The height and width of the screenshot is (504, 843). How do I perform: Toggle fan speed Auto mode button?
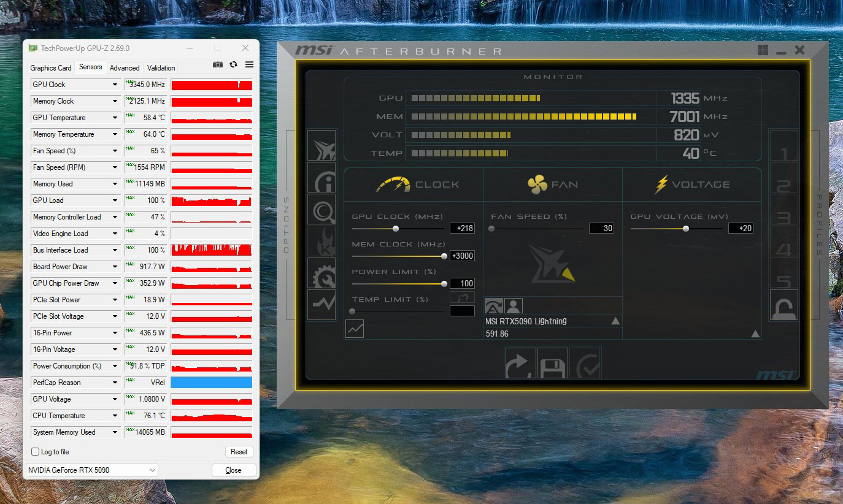pos(494,306)
